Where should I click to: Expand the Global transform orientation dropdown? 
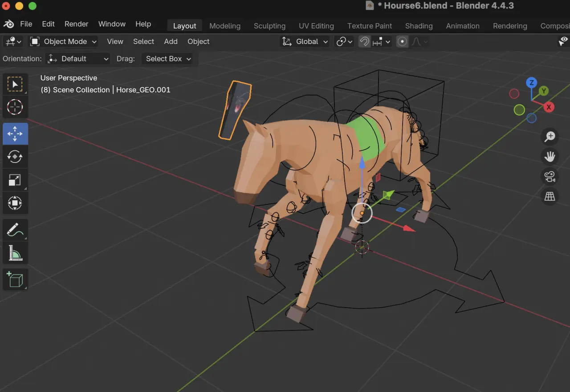point(305,41)
